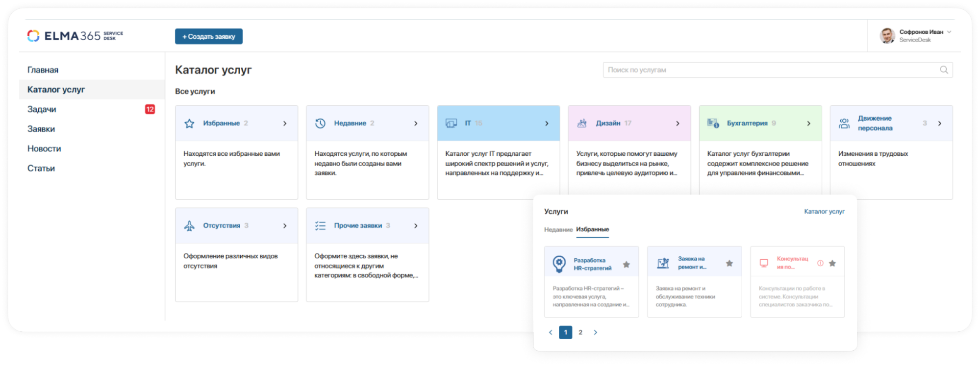
Task: Click the star icon on Избранные card
Action: coord(189,123)
